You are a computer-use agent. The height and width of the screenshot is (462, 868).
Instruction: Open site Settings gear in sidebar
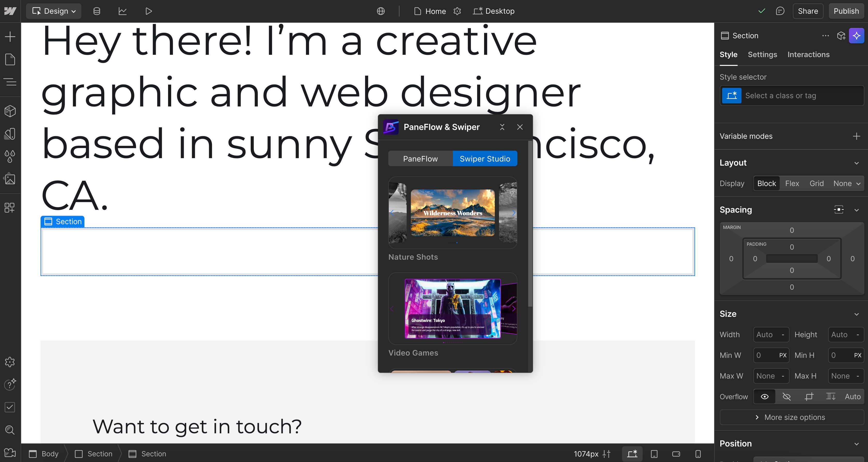click(x=10, y=362)
